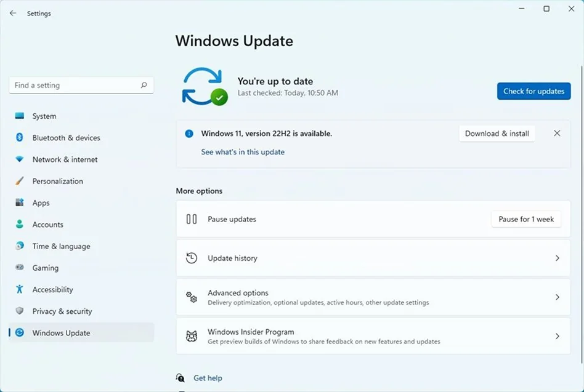This screenshot has height=392, width=584.
Task: Click the Accessibility figure icon
Action: (x=20, y=289)
